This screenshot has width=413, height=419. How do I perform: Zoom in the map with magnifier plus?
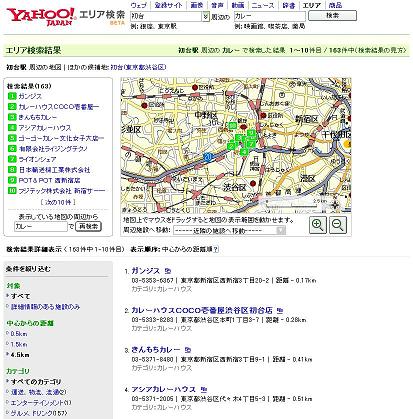[318, 225]
